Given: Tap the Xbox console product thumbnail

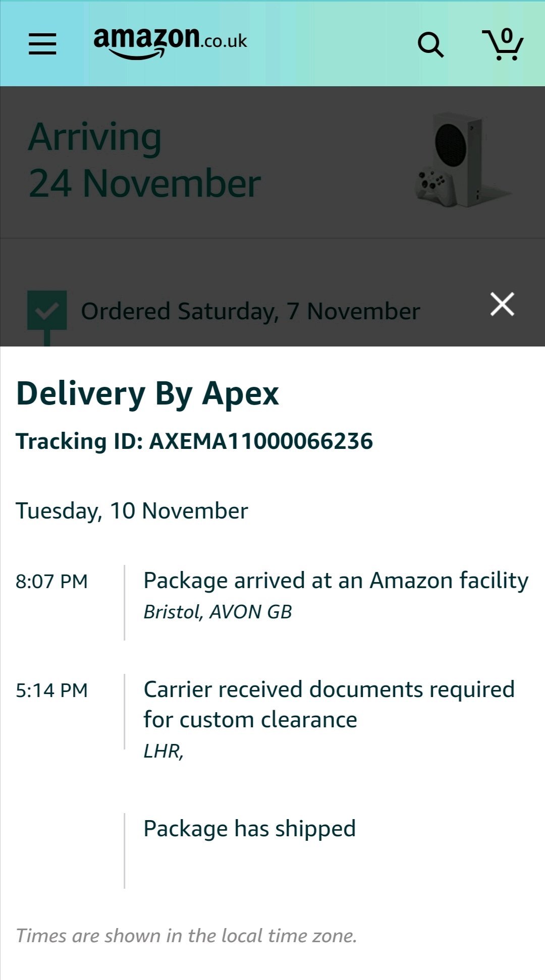Looking at the screenshot, I should [462, 160].
